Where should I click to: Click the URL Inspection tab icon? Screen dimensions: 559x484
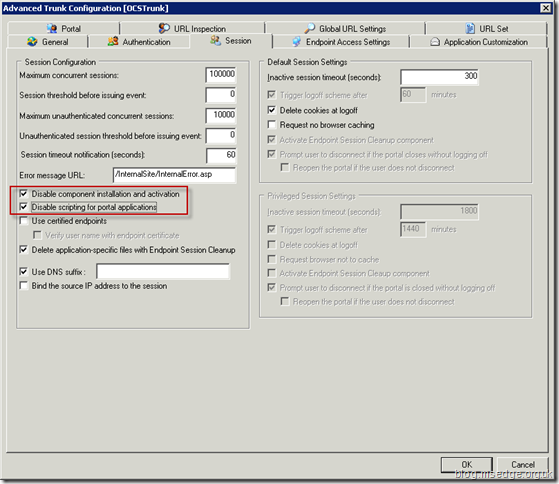164,28
